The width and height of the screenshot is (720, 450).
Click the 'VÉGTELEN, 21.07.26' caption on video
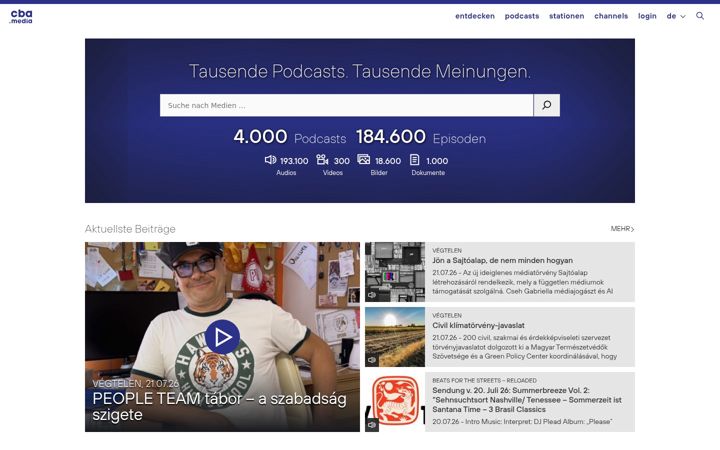135,383
